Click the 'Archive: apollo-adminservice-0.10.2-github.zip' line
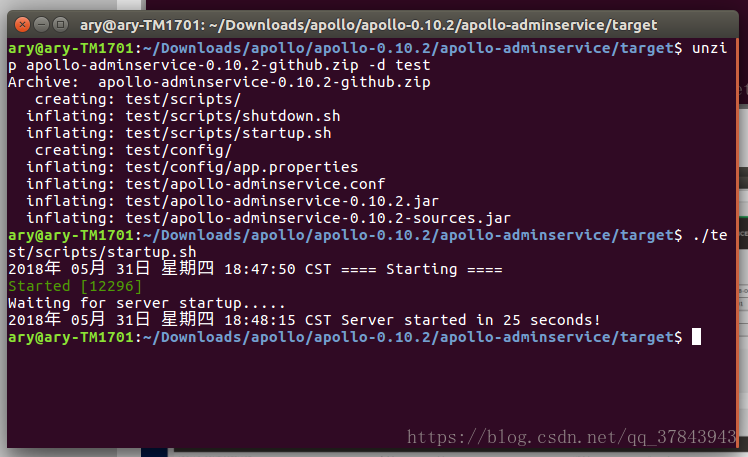The width and height of the screenshot is (748, 457). (x=219, y=82)
